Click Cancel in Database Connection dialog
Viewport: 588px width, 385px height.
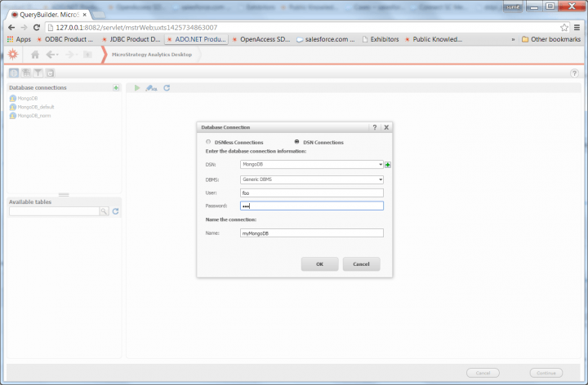tap(361, 263)
